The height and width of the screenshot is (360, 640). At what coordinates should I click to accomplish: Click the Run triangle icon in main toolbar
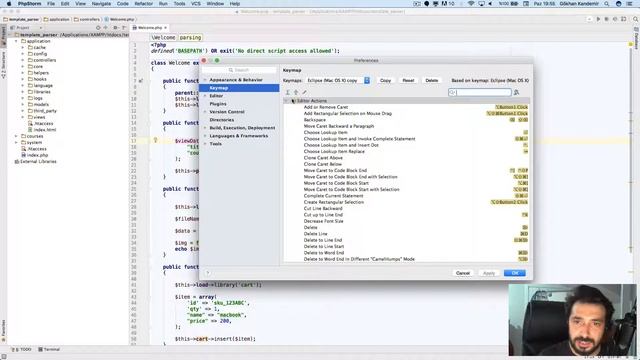click(x=598, y=19)
